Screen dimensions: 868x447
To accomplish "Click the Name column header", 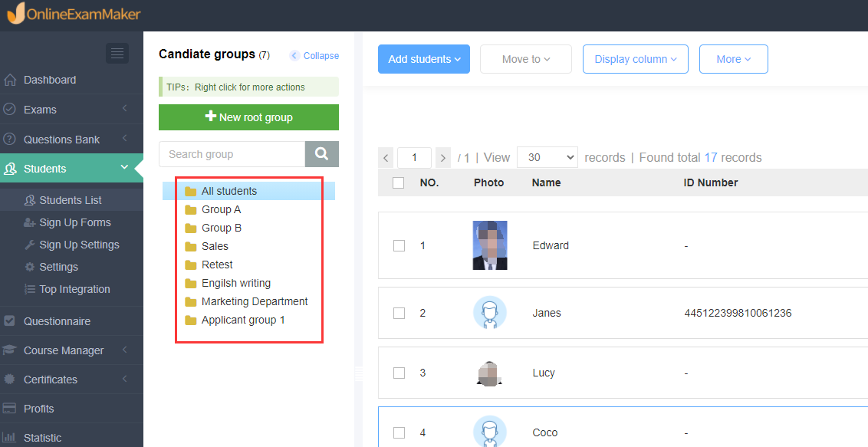I will pyautogui.click(x=547, y=182).
